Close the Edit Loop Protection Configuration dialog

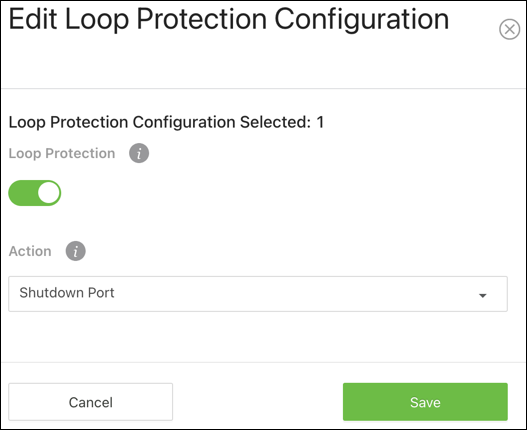click(x=510, y=29)
